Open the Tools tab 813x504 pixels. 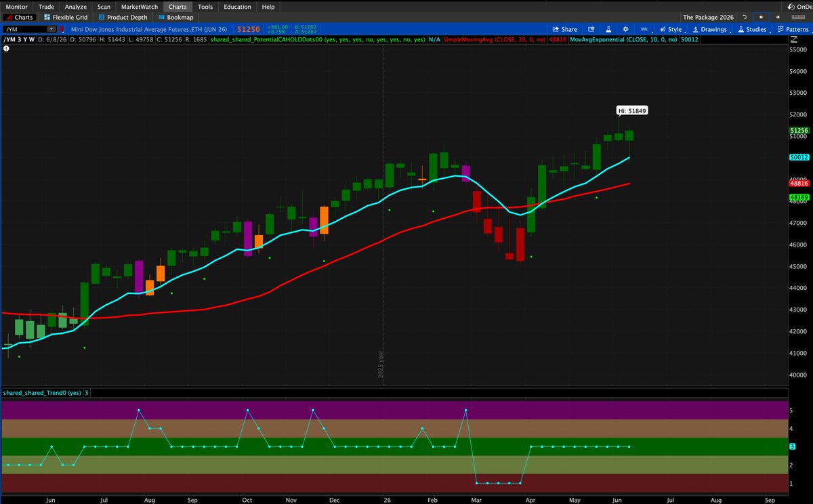(205, 7)
